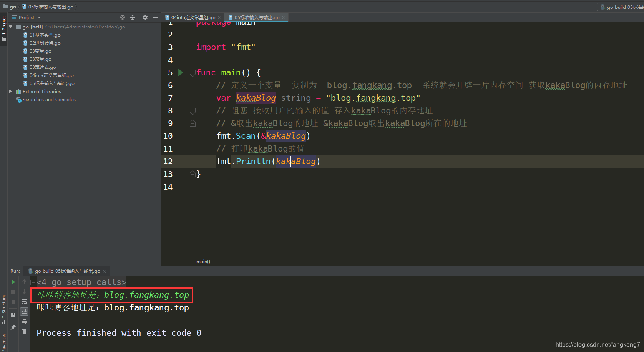Select the 'go build 05标准输入与输出.go' Run tab
644x352 pixels.
[65, 271]
